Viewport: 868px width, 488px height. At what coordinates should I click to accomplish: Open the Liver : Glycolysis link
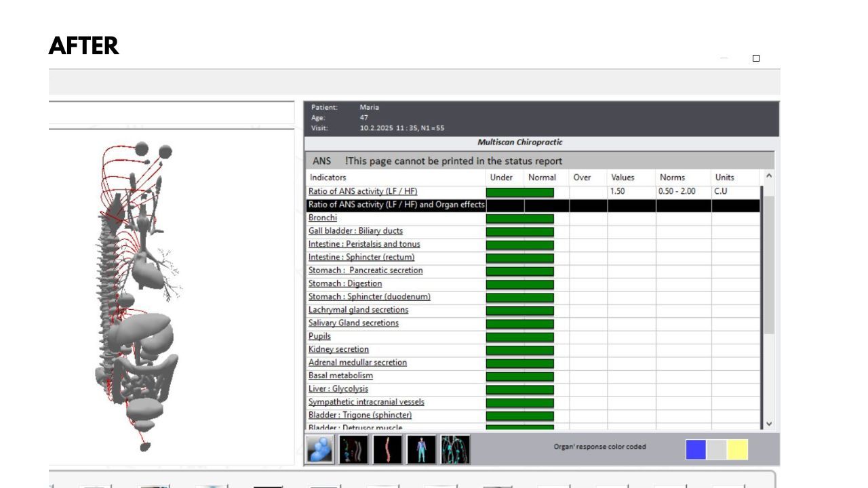(x=338, y=388)
